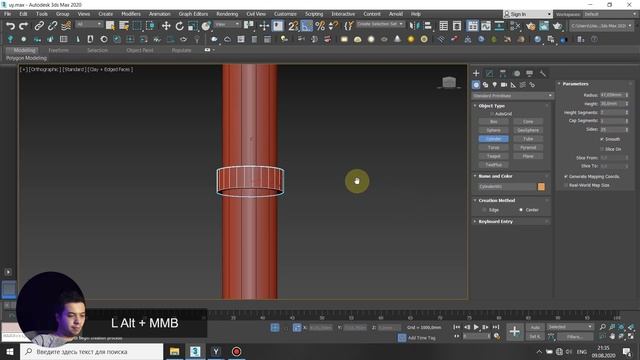Image resolution: width=640 pixels, height=360 pixels.
Task: Select the Center creation method
Action: 521,210
